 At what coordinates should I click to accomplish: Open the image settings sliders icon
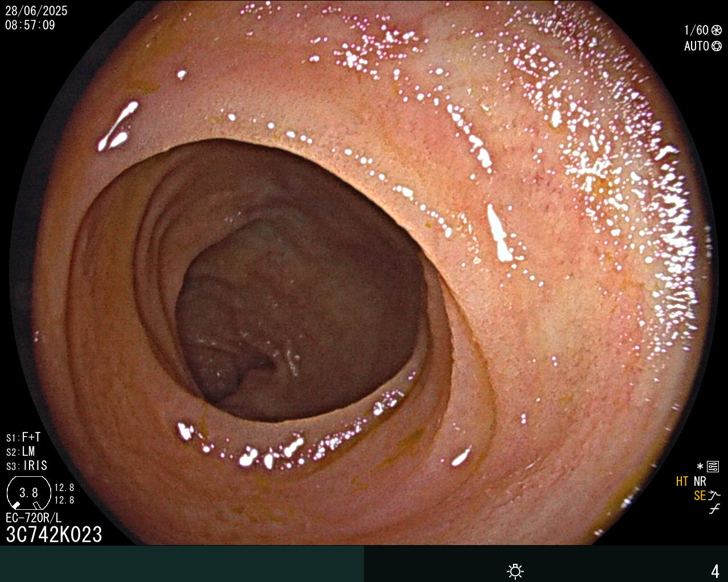(713, 467)
